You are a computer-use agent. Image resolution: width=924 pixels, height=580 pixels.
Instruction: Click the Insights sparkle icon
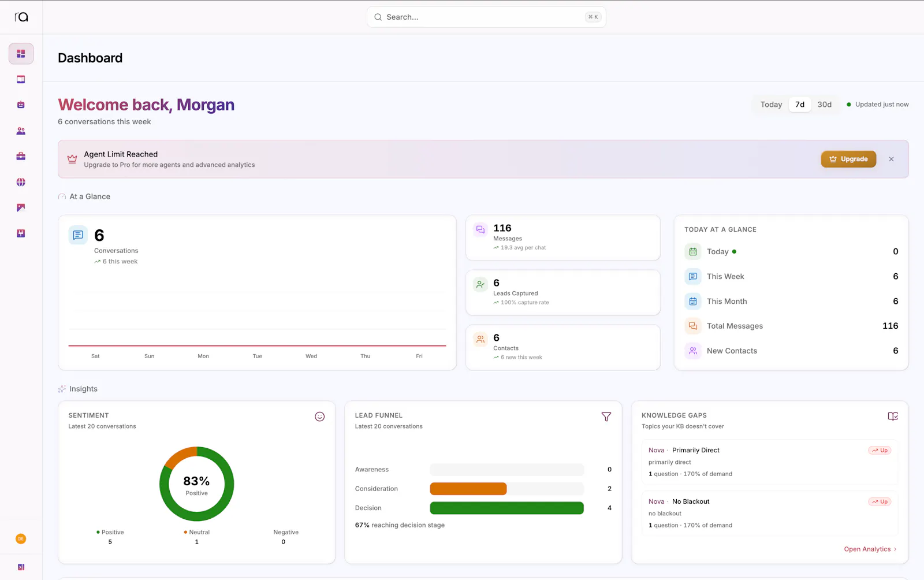62,389
